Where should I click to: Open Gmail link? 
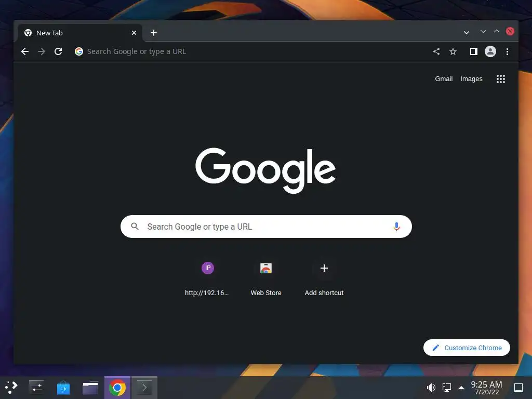(x=444, y=79)
